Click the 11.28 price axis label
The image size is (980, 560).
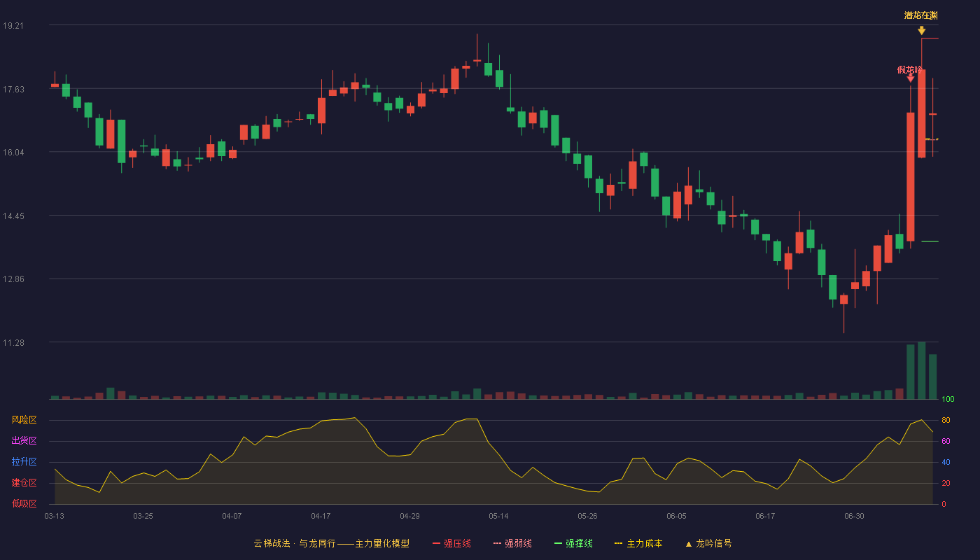13,343
